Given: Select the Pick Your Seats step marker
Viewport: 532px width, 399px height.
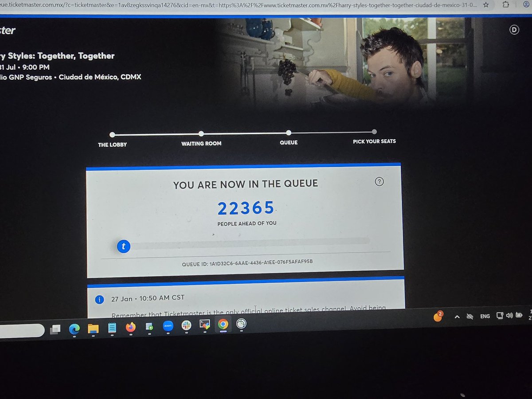Looking at the screenshot, I should click(x=374, y=132).
